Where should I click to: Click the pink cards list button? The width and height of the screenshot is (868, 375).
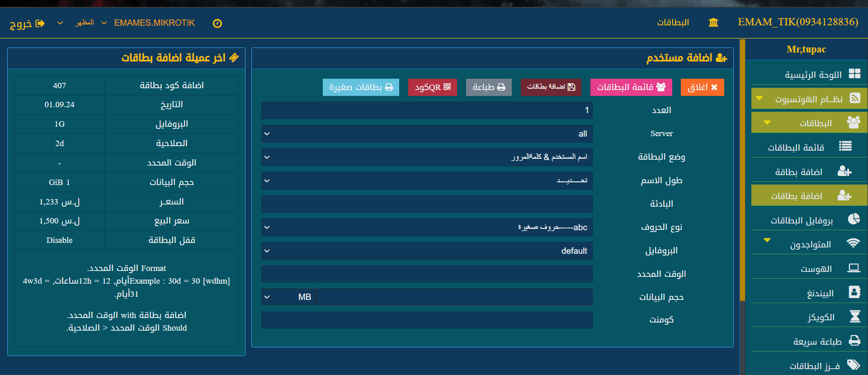tap(631, 87)
